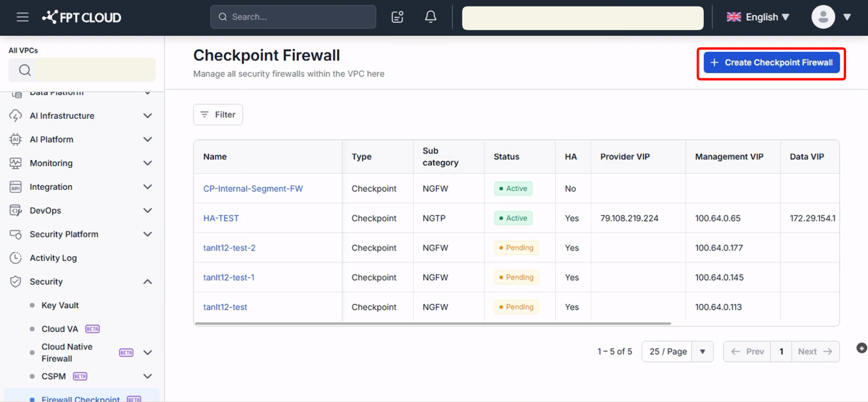The image size is (868, 402).
Task: Click the floating plus circle icon
Action: (861, 348)
